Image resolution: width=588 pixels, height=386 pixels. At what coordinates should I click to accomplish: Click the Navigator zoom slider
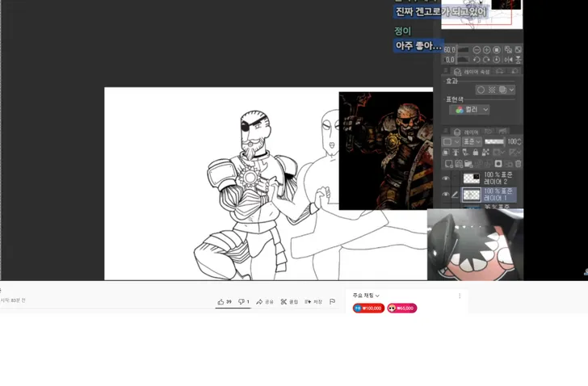pos(463,50)
